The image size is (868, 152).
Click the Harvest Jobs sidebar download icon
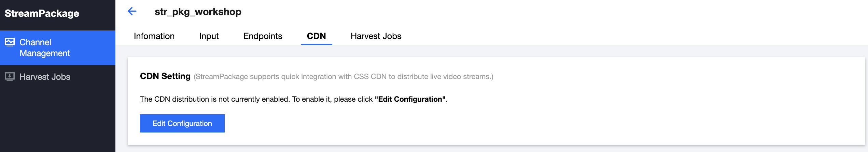10,76
